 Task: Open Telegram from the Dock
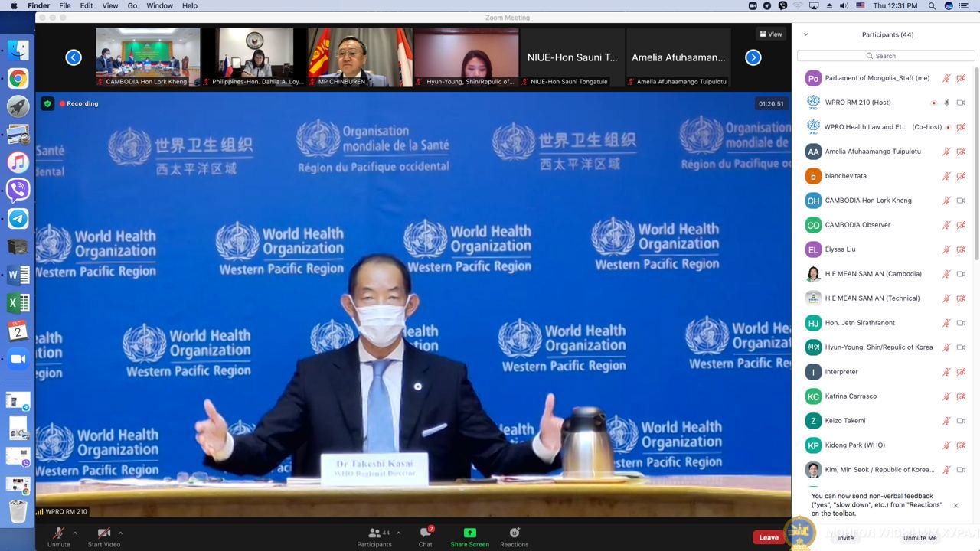point(18,218)
